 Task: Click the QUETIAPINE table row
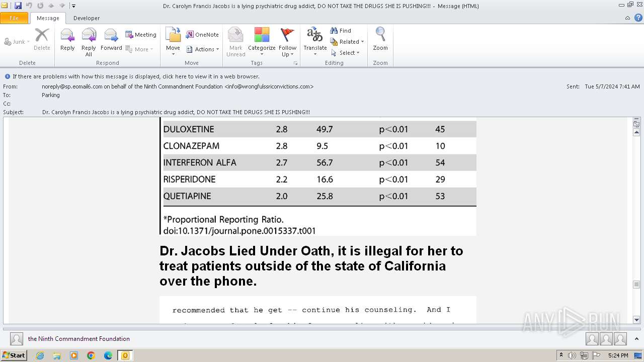click(320, 196)
